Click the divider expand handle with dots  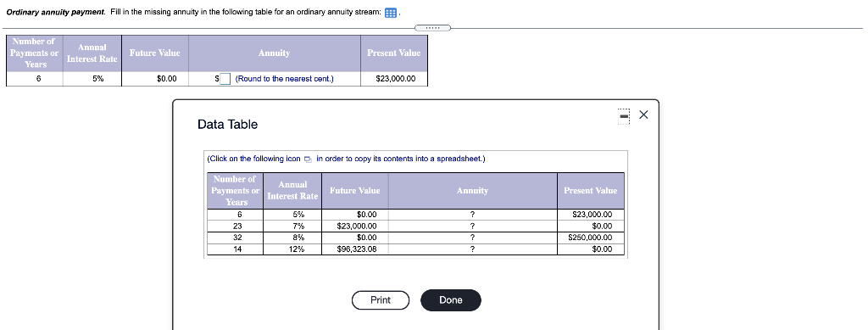coord(433,28)
